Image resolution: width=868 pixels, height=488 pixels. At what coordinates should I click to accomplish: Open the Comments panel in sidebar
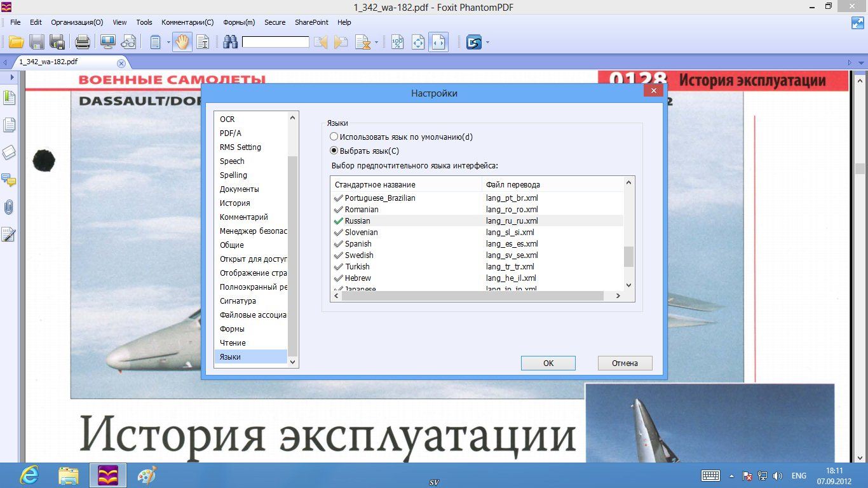click(x=10, y=180)
